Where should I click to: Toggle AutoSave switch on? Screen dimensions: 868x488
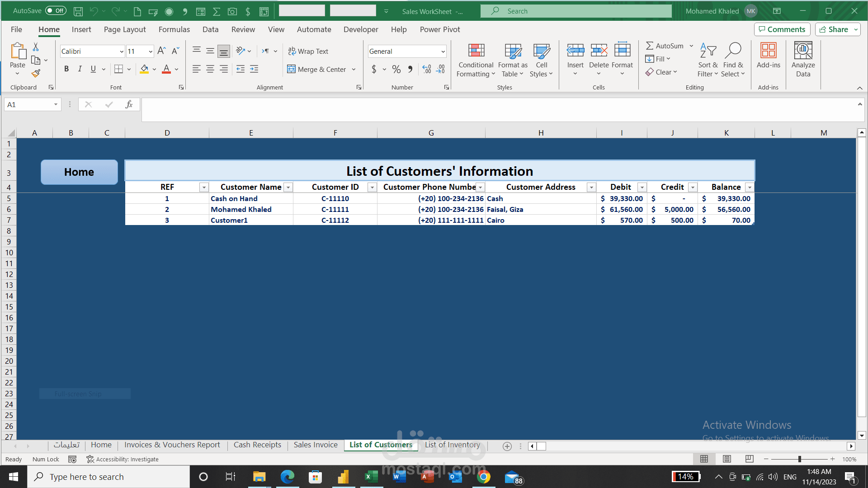click(56, 11)
